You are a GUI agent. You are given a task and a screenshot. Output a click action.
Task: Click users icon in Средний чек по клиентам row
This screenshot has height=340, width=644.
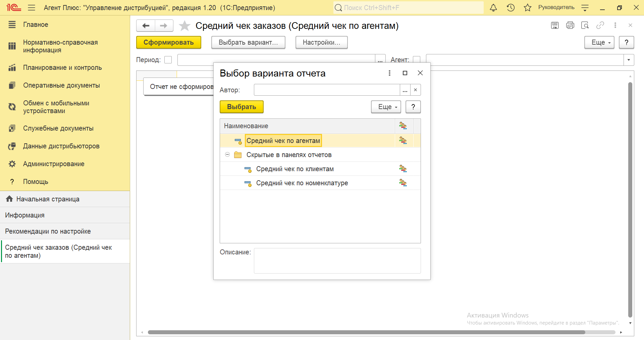[x=403, y=169]
